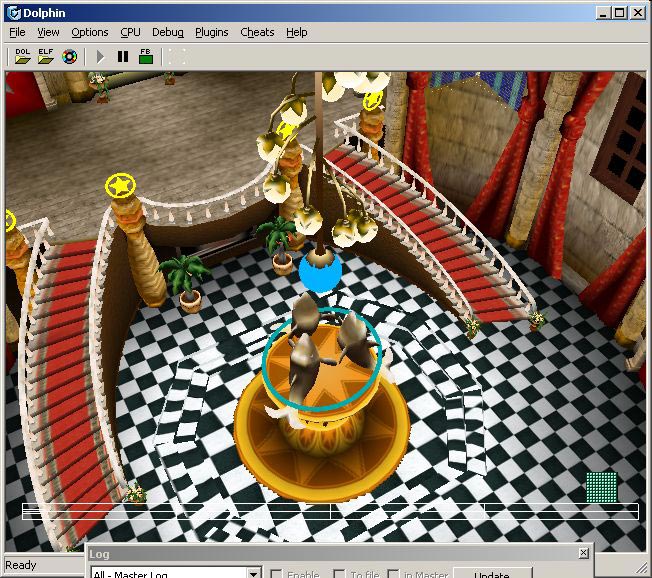This screenshot has width=652, height=578.
Task: Close the Dolphin window
Action: tap(638, 13)
